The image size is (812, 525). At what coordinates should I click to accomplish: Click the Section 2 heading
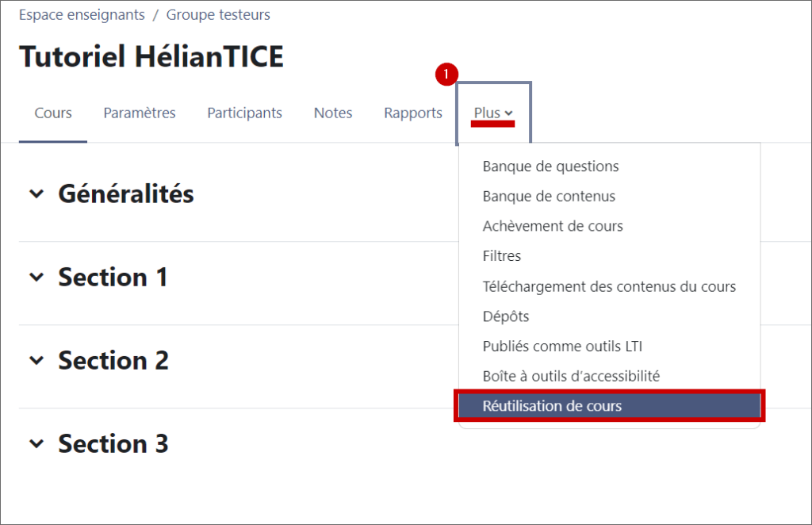tap(113, 360)
